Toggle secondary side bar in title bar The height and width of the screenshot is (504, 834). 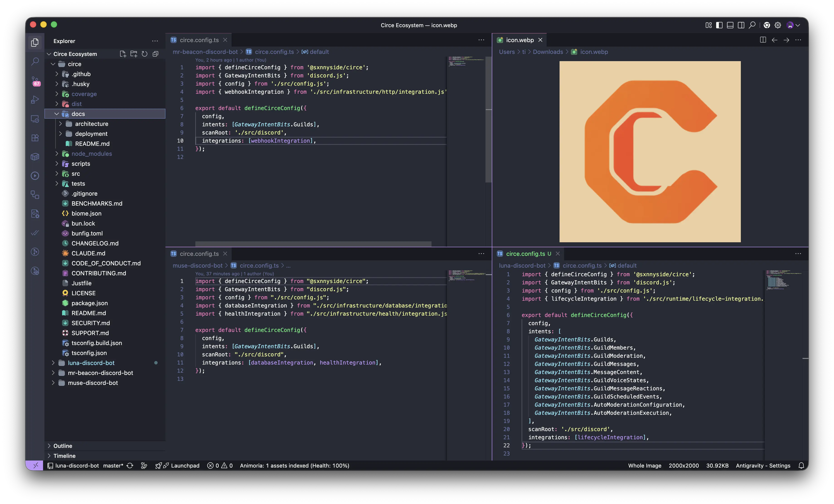point(741,25)
